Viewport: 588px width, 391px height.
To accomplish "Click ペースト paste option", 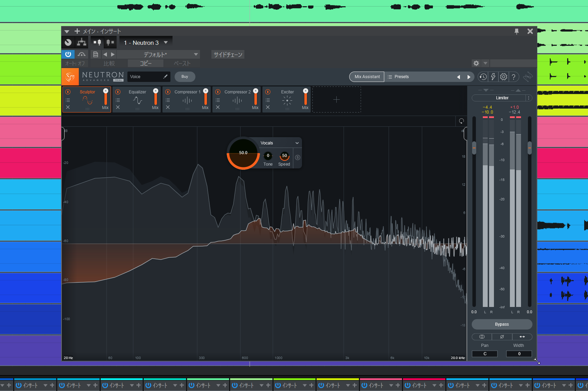I will (182, 64).
